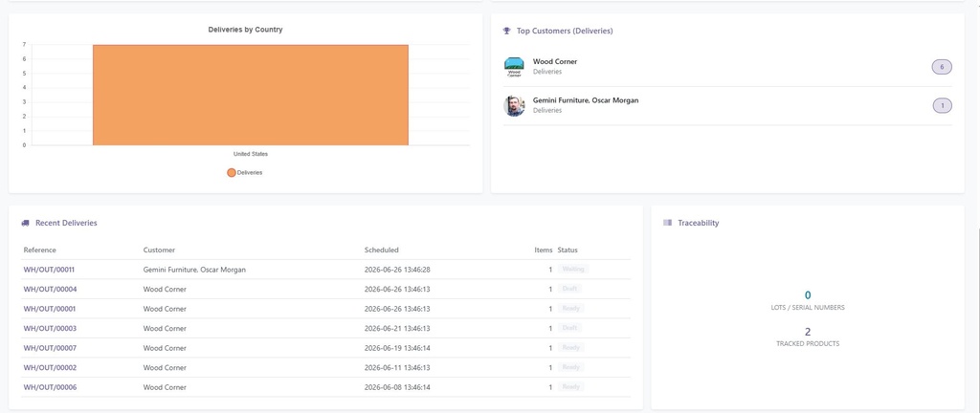Click the Gemini Furniture count badge 1
Image resolution: width=980 pixels, height=413 pixels.
(942, 105)
